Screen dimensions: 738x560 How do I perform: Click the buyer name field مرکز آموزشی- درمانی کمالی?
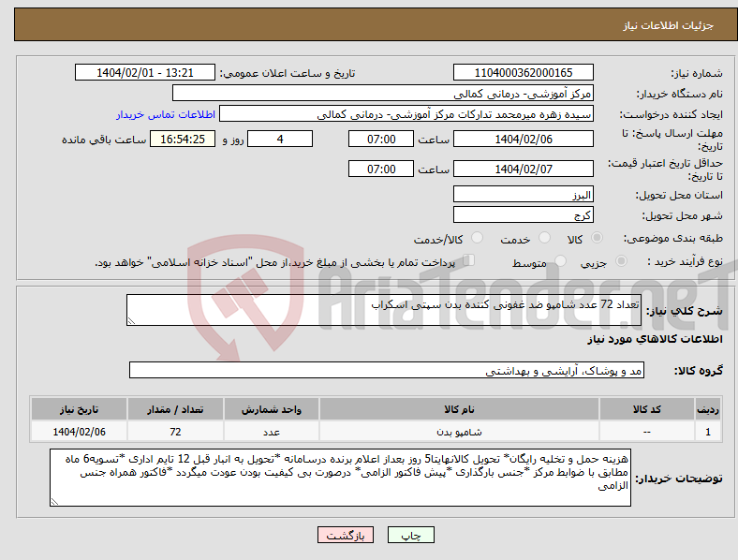383,93
